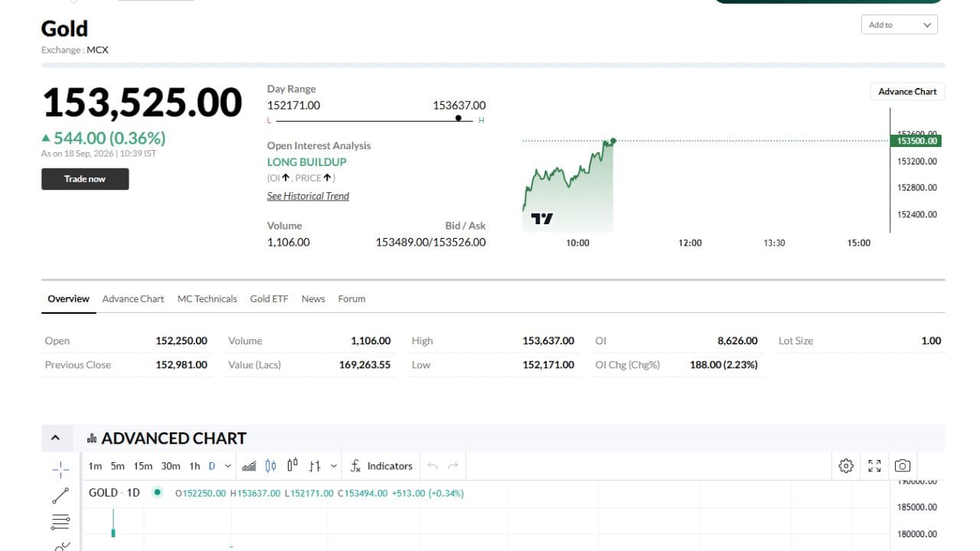The image size is (980, 551).
Task: Click the OI value 8,626.00
Action: coord(737,341)
